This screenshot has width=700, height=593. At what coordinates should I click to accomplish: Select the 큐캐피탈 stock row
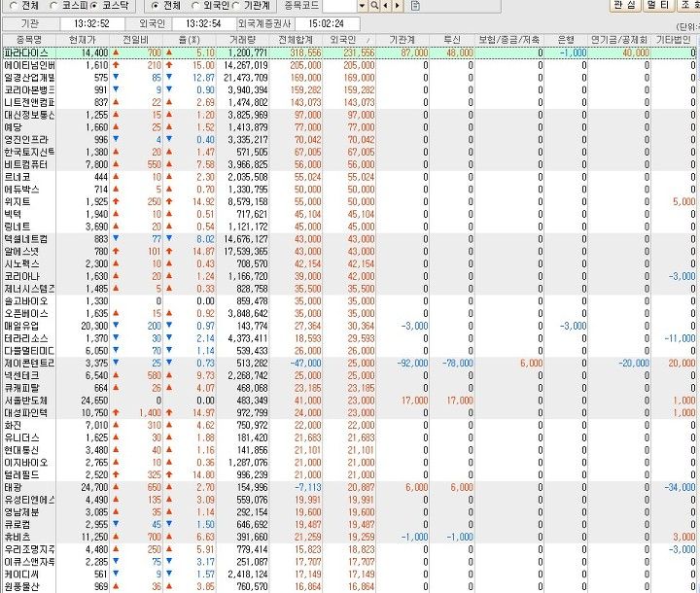(350, 388)
